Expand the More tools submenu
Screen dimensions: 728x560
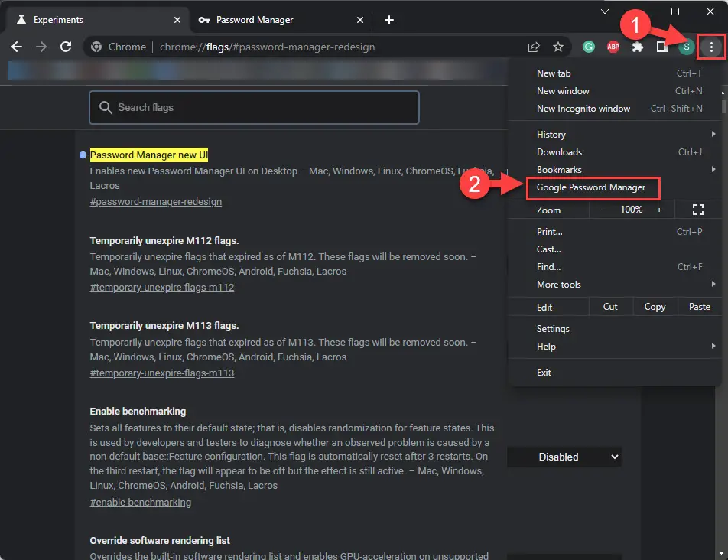(615, 285)
